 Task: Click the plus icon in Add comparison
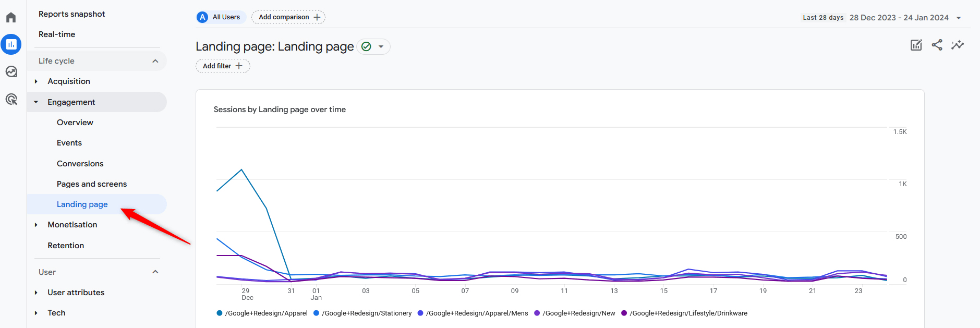pyautogui.click(x=317, y=17)
